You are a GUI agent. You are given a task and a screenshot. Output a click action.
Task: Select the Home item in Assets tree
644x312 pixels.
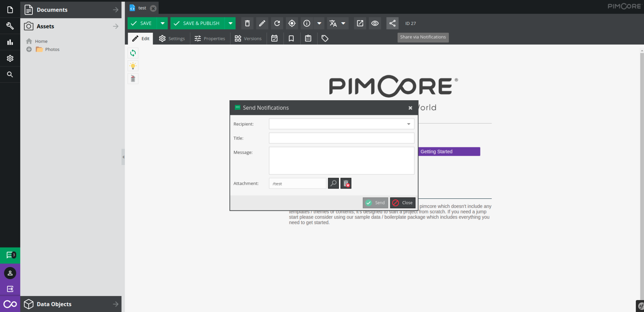click(x=41, y=41)
